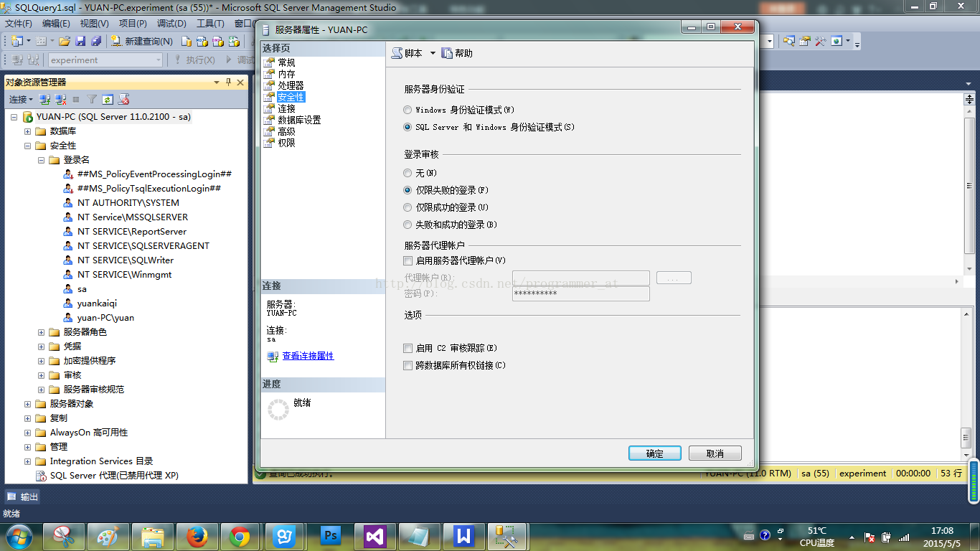Open the 项目(P) menu
980x551 pixels.
coord(133,24)
